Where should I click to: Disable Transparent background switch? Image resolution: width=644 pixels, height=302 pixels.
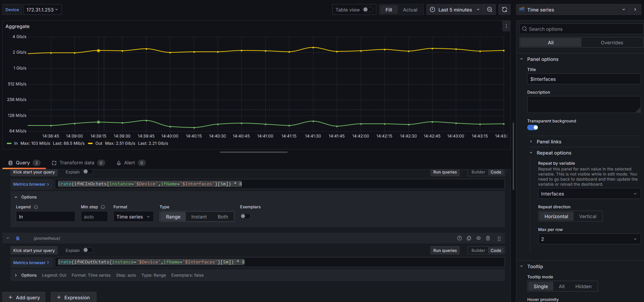coord(533,127)
